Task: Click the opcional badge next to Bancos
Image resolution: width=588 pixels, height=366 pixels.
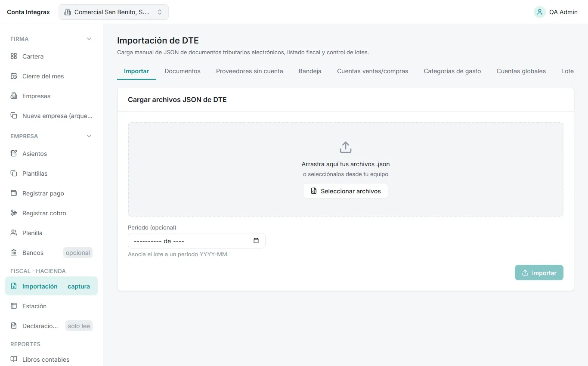Action: point(78,253)
